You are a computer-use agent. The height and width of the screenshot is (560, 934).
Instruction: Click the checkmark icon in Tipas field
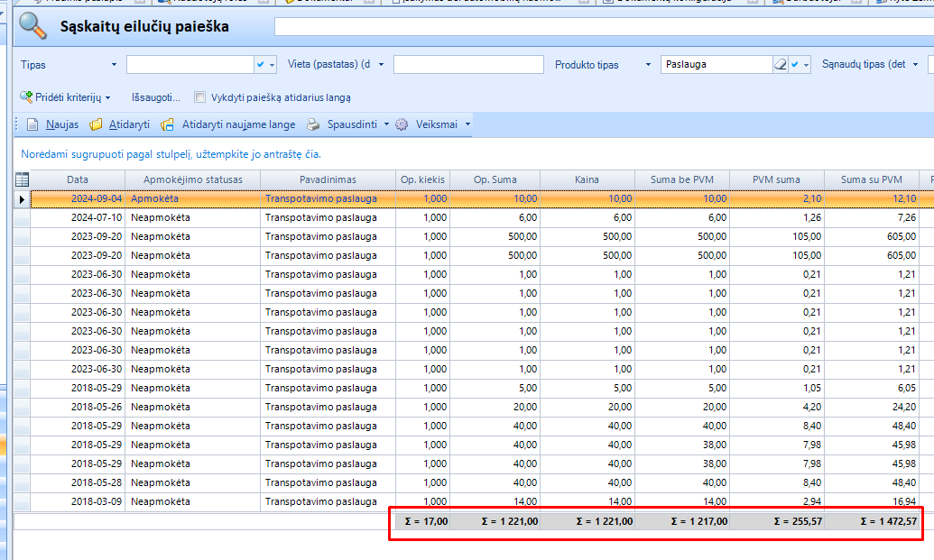click(x=260, y=64)
